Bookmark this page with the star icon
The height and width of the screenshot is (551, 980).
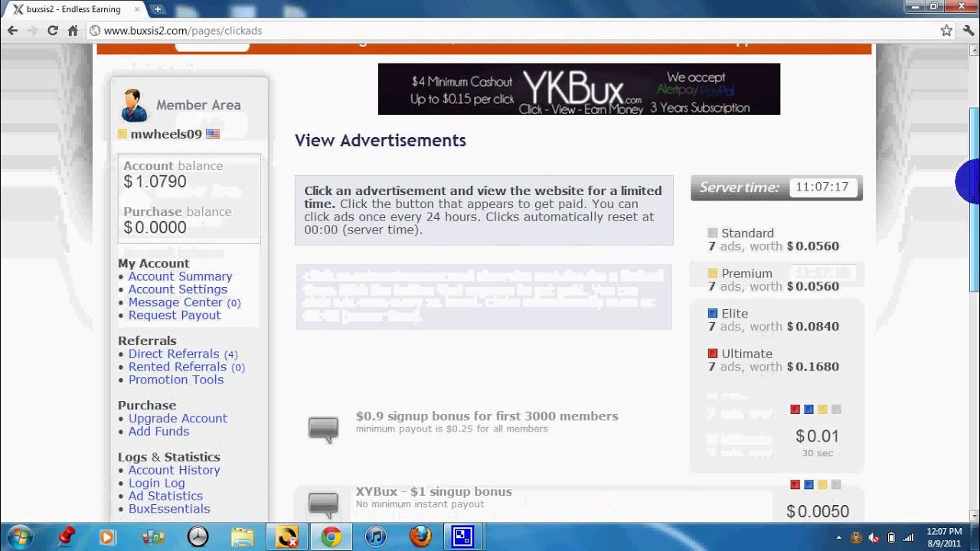tap(946, 31)
